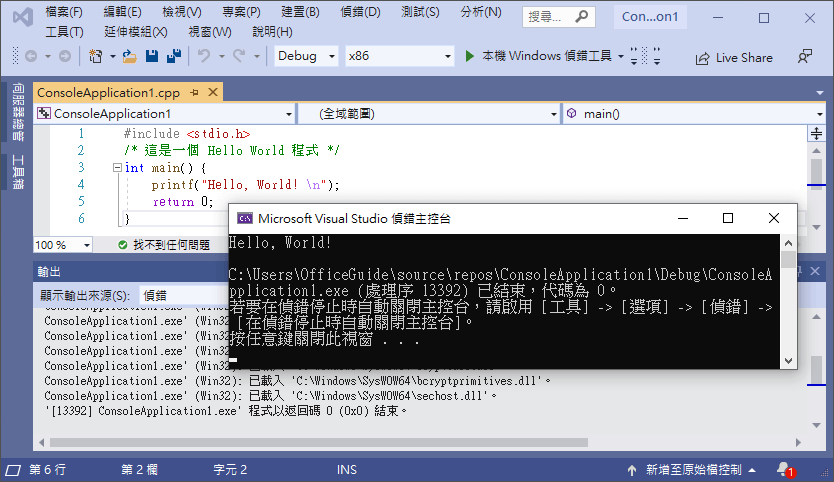Close the 輸出 output panel
Image resolution: width=834 pixels, height=482 pixels.
tap(815, 271)
